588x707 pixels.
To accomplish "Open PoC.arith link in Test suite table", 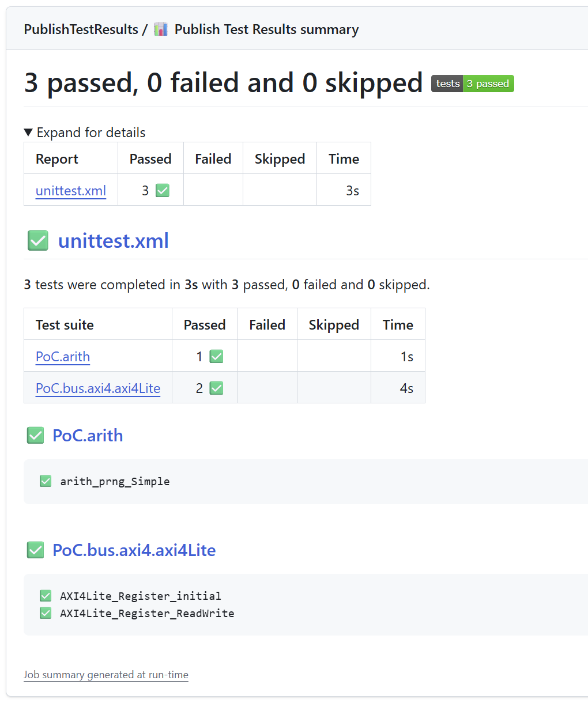I will (x=63, y=357).
